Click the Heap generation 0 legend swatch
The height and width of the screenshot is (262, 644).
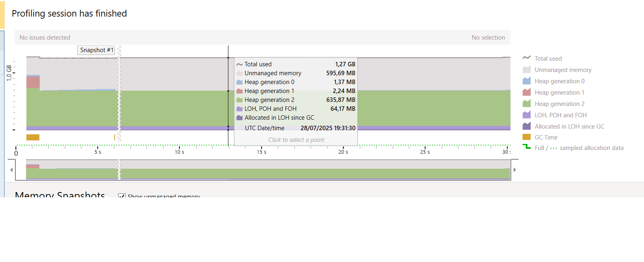(526, 81)
